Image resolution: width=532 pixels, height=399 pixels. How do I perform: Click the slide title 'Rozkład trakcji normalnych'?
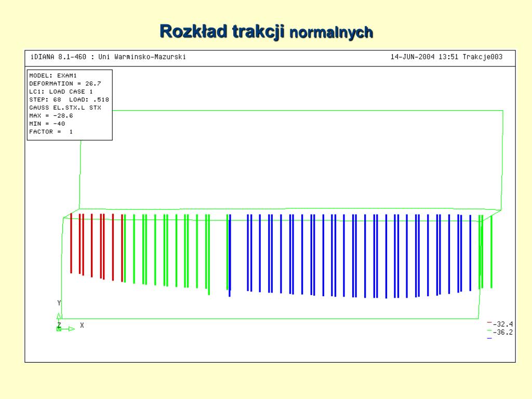click(x=267, y=32)
